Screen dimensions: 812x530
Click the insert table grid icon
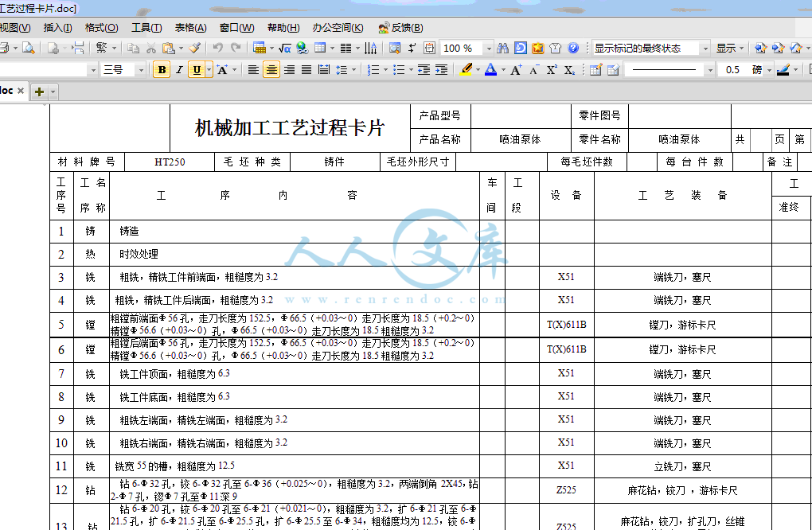[320, 48]
